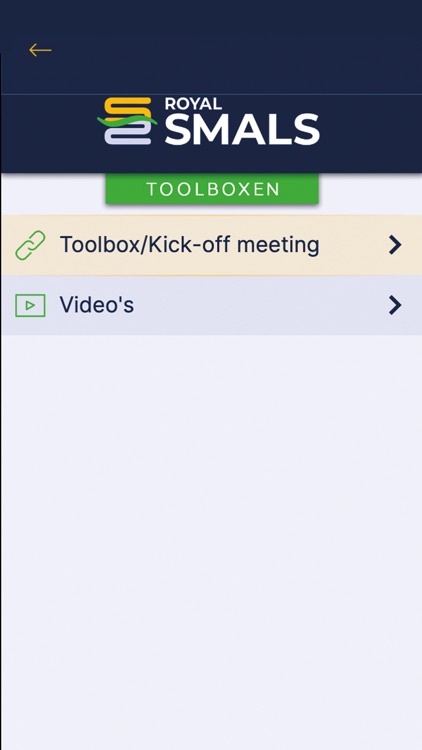Expand Video's using the right chevron
The height and width of the screenshot is (750, 422).
click(395, 305)
